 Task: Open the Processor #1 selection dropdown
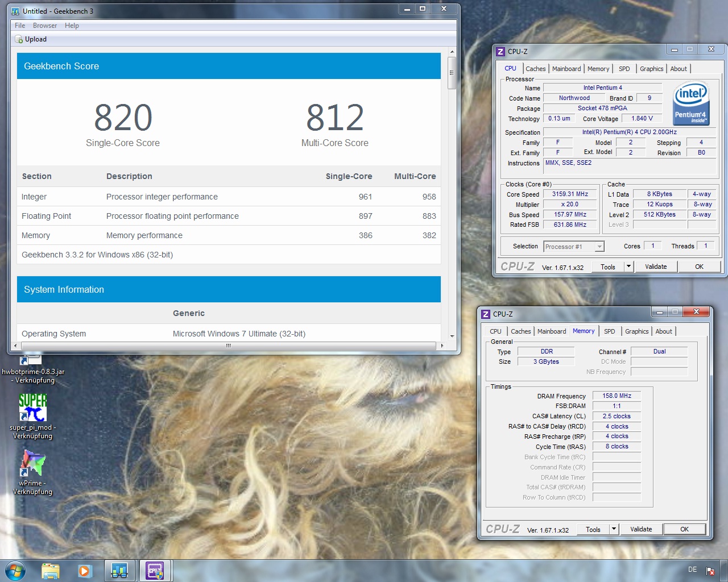click(573, 247)
